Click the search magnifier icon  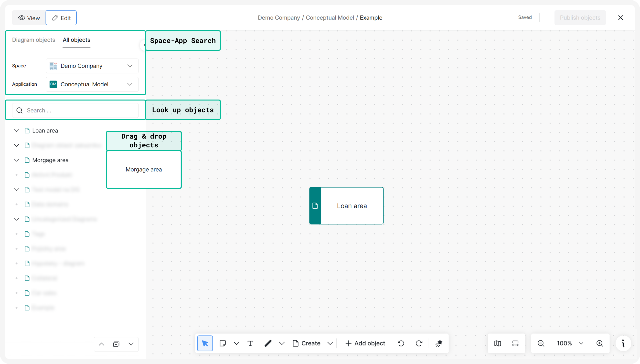pyautogui.click(x=20, y=111)
